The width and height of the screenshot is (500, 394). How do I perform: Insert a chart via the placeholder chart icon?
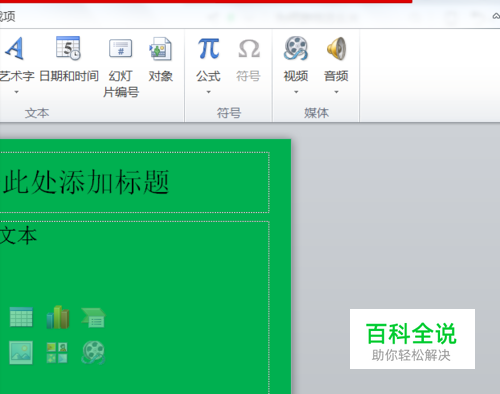click(x=57, y=317)
